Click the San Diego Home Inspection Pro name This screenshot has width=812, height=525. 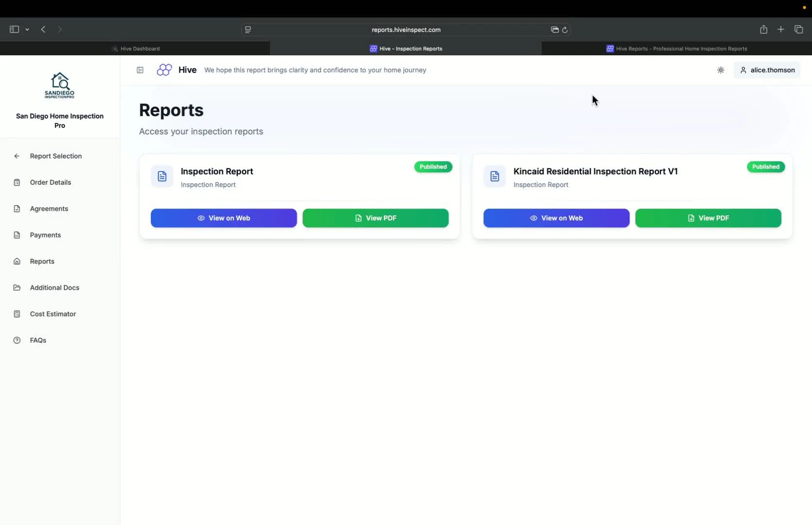point(60,121)
